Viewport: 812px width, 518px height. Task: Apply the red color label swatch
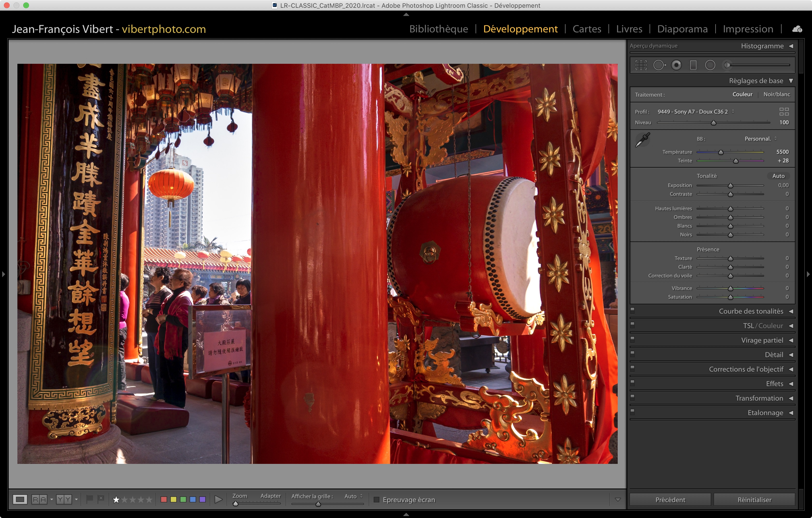[164, 499]
